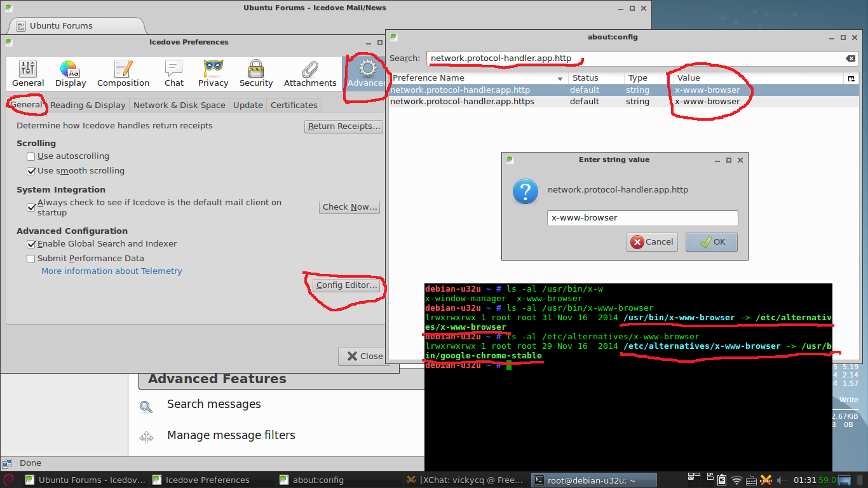Image resolution: width=868 pixels, height=488 pixels.
Task: Open the Config Editor
Action: click(347, 285)
